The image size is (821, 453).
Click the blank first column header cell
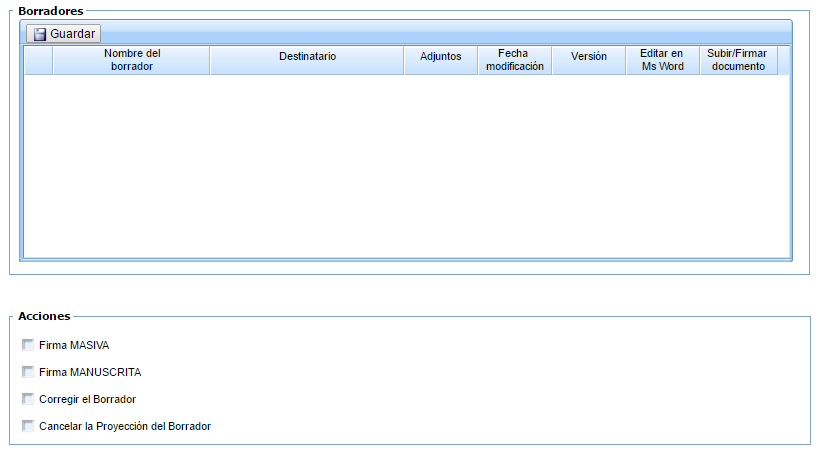pos(38,60)
